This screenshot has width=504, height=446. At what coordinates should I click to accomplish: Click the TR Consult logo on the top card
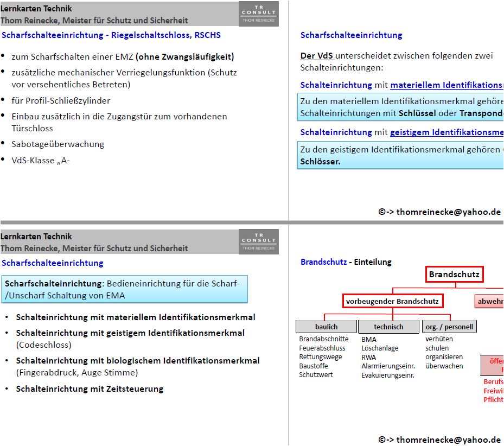pyautogui.click(x=259, y=14)
